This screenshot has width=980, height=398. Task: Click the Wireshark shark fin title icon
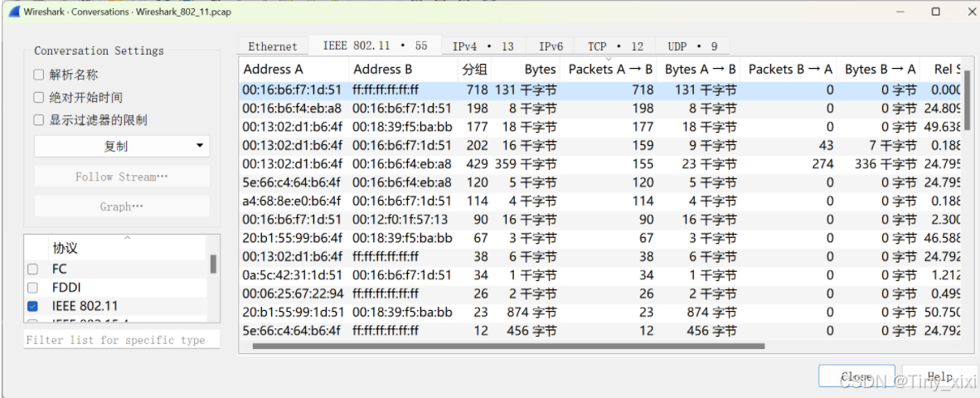click(14, 12)
